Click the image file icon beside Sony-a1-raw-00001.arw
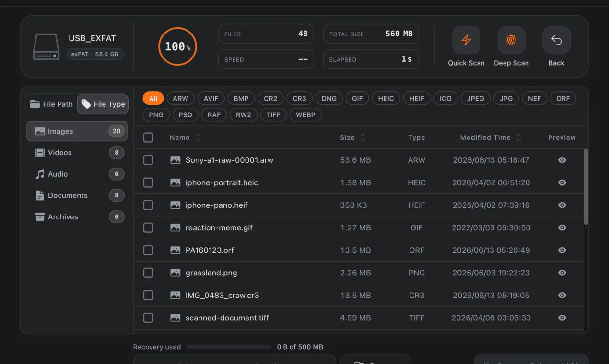This screenshot has height=364, width=609. coord(176,160)
